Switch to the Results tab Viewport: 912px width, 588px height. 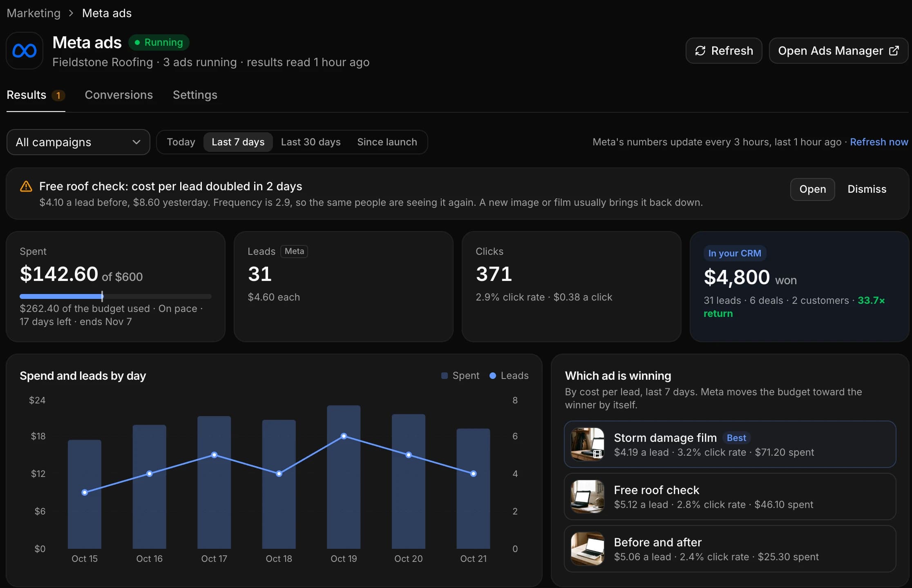tap(36, 95)
